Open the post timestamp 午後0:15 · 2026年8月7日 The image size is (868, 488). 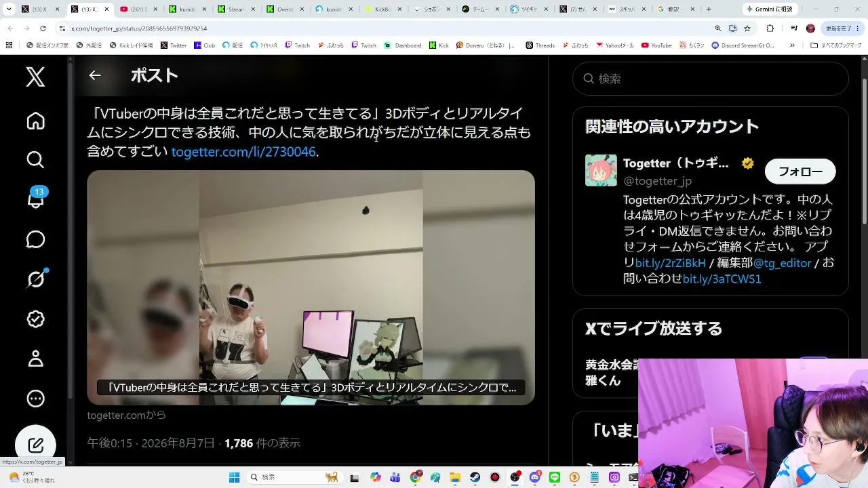(151, 443)
